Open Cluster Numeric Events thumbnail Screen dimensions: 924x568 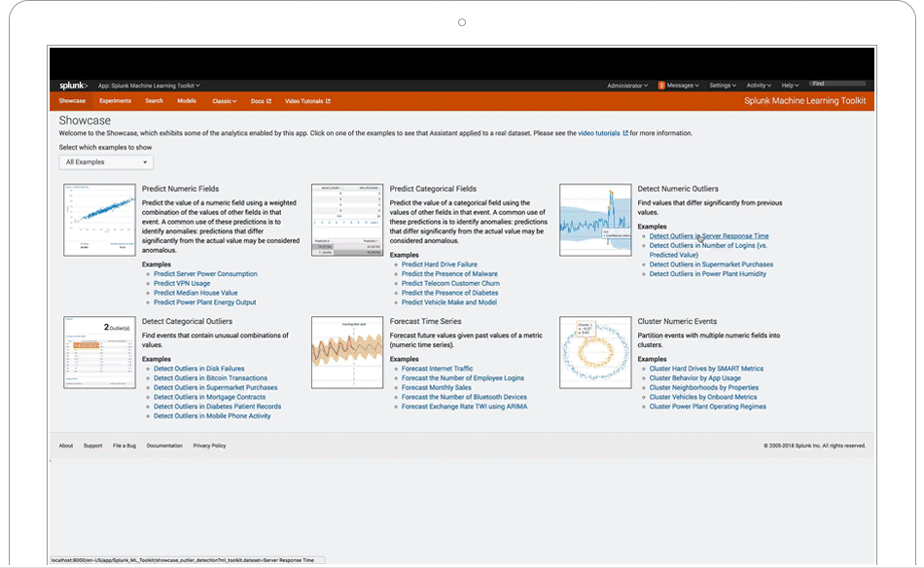point(595,352)
